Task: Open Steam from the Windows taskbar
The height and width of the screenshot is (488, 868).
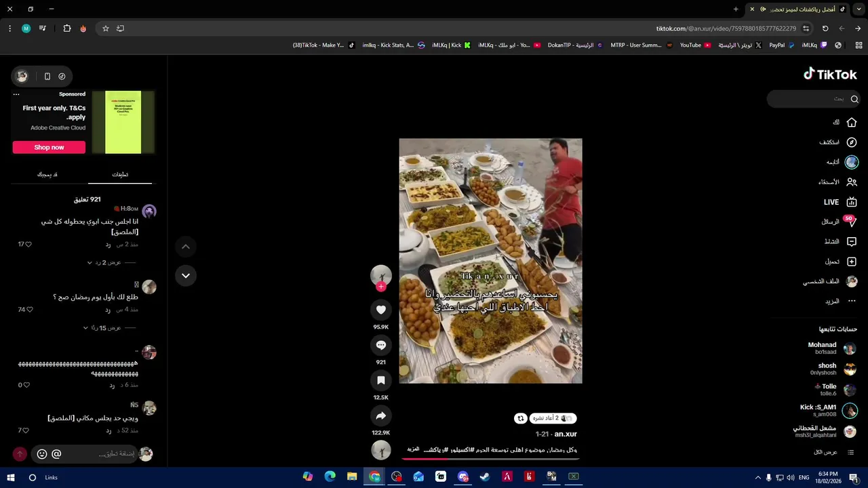Action: click(485, 477)
